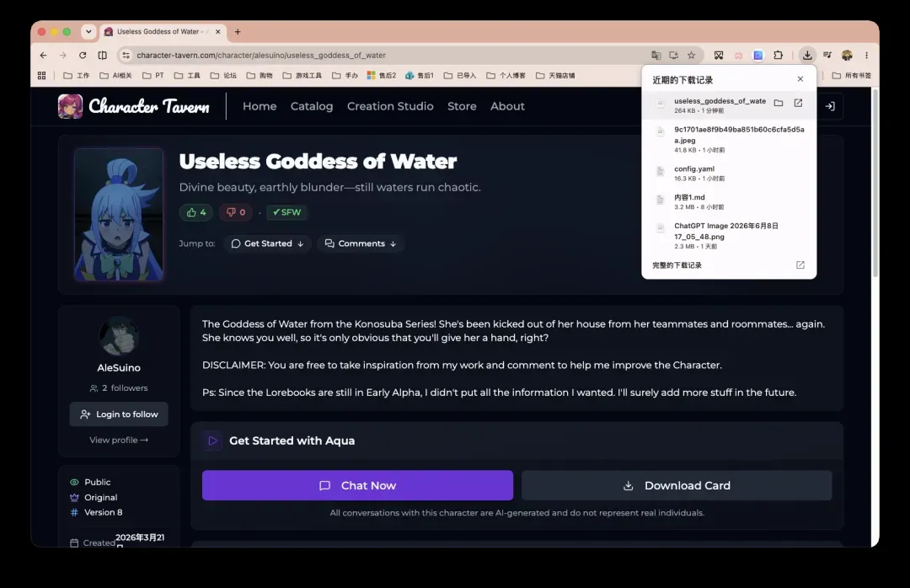Open the About nav item
This screenshot has height=588, width=910.
coord(507,106)
